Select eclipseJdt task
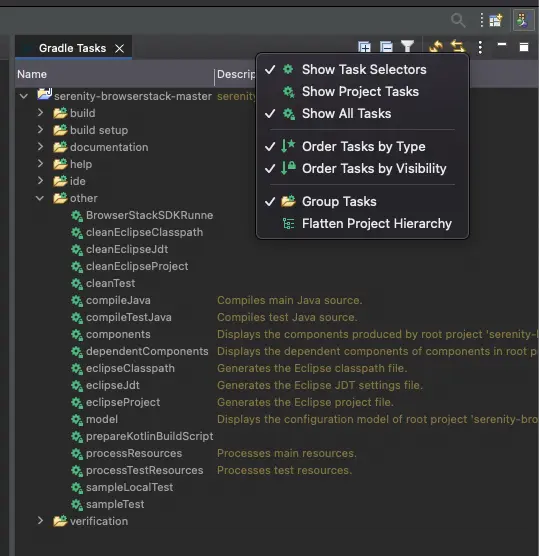539x556 pixels. click(x=113, y=386)
